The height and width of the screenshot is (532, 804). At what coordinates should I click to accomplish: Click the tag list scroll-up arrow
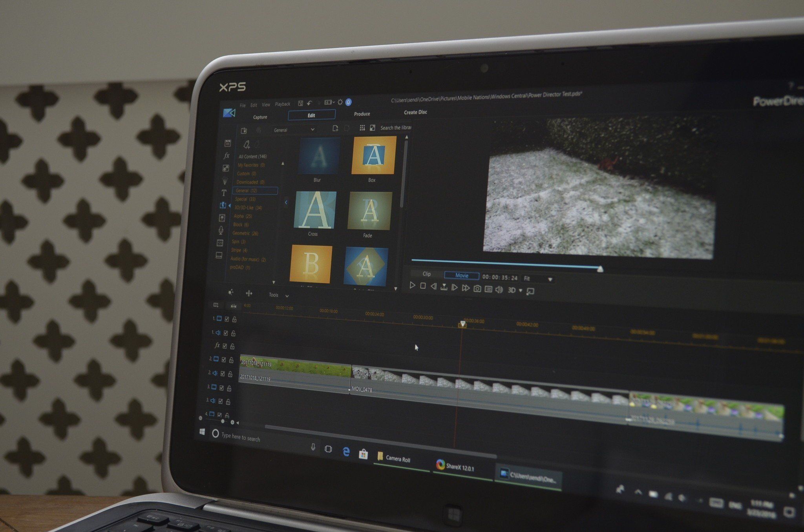click(283, 163)
